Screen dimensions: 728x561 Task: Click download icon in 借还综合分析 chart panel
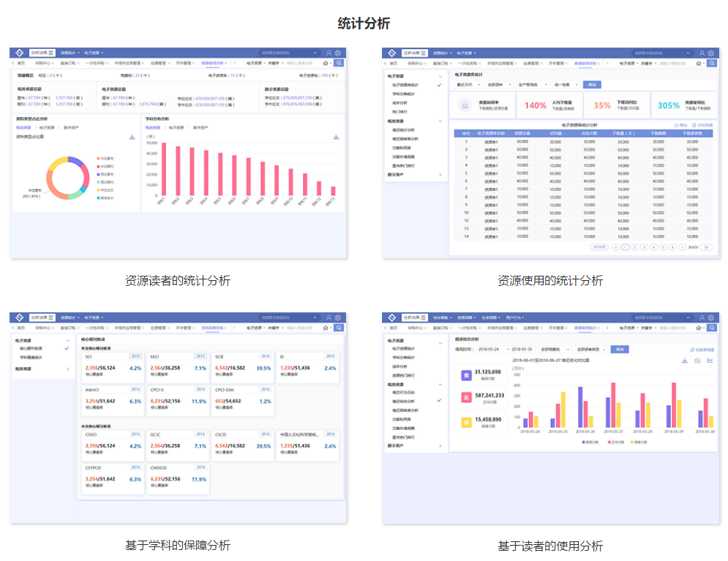click(684, 361)
